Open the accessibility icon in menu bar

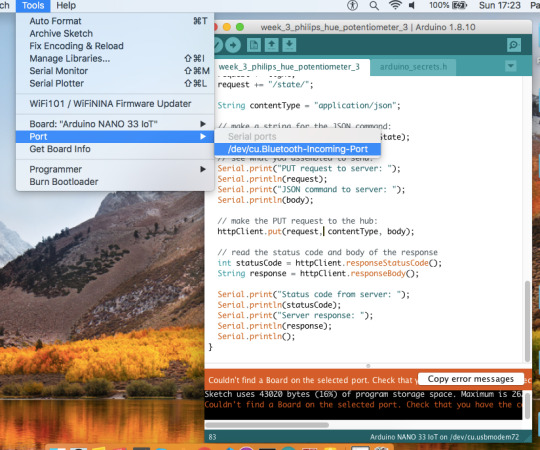[x=352, y=6]
